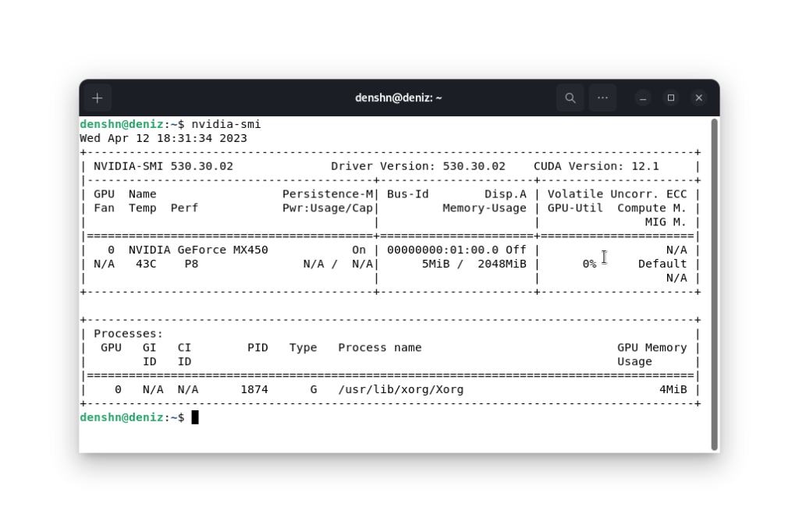Click the Pwr:Usage/Cap header
The width and height of the screenshot is (799, 532).
328,208
